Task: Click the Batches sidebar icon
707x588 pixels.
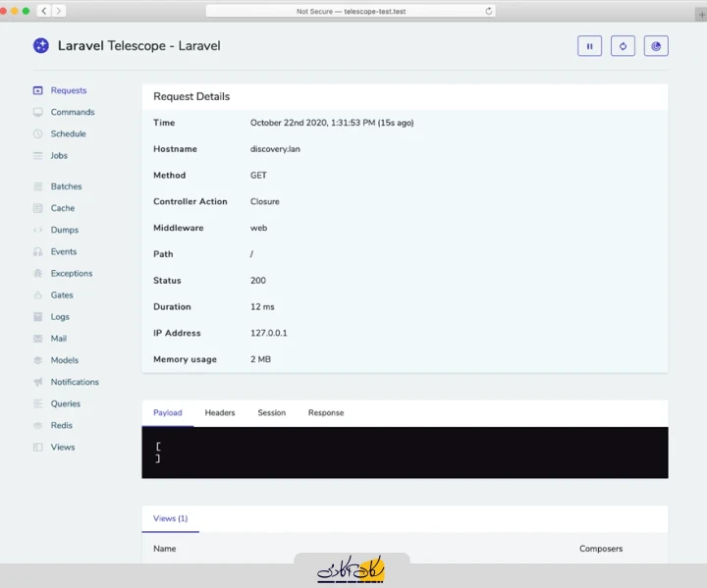Action: [x=38, y=187]
